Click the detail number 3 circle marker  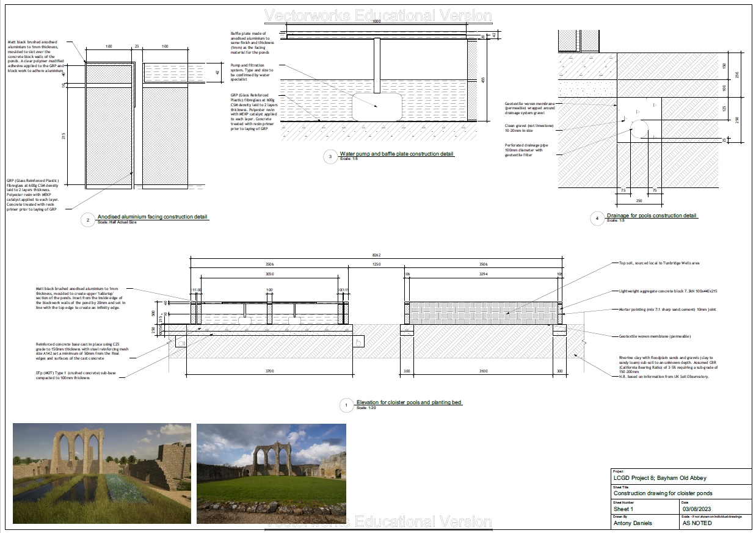(x=330, y=158)
